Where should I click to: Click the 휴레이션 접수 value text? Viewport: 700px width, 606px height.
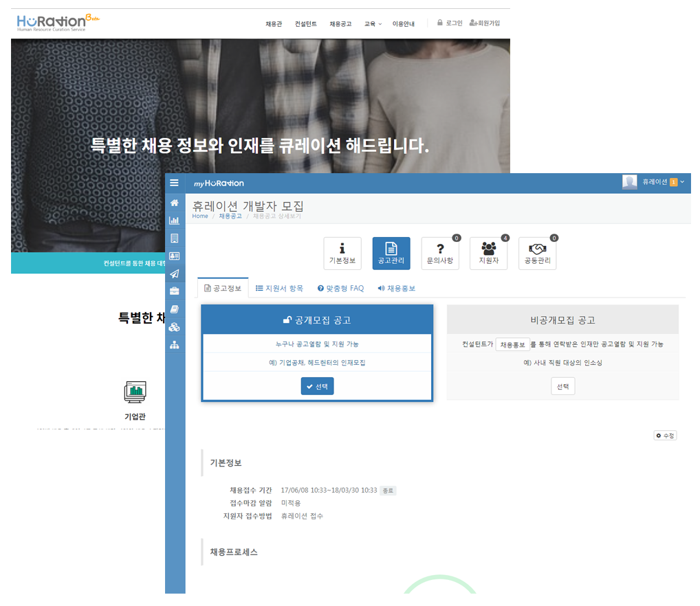(302, 516)
